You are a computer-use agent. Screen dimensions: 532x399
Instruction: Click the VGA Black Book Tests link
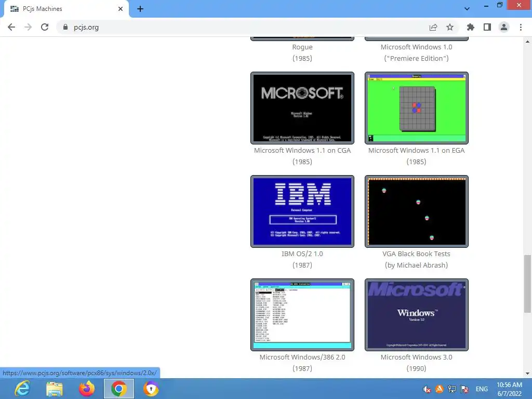tap(416, 254)
